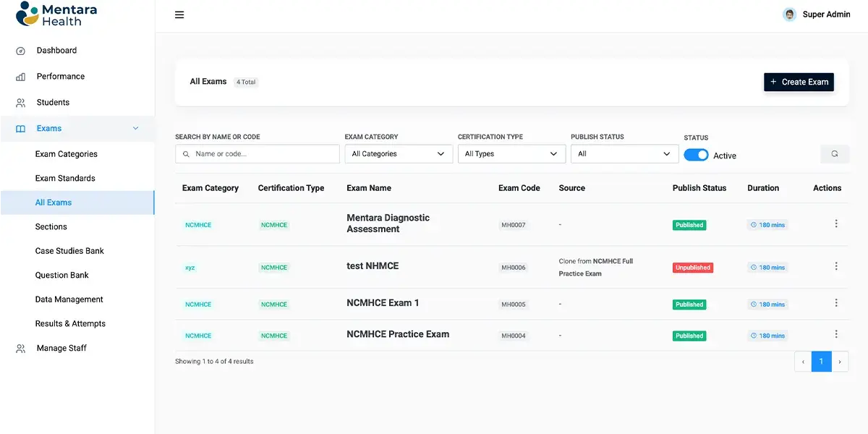Open actions menu for NCMHCE Practice Exam
This screenshot has width=868, height=434.
click(x=836, y=334)
